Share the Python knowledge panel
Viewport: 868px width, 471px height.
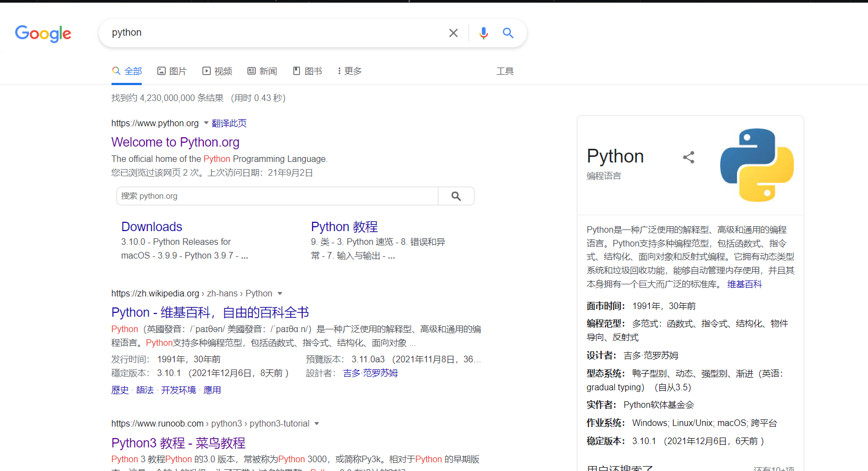point(688,158)
